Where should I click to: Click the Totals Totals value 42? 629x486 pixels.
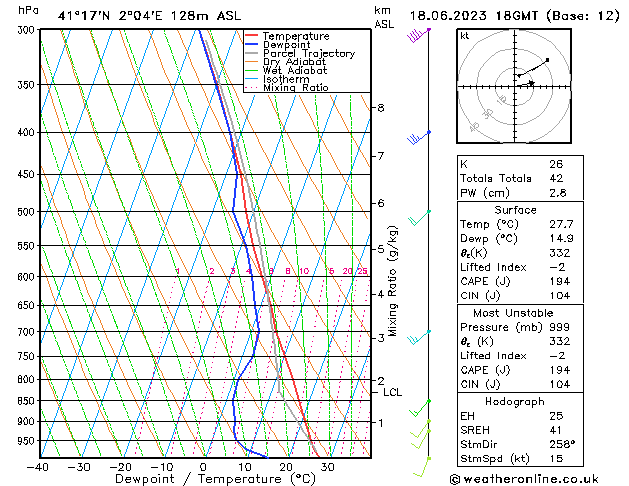tap(556, 178)
